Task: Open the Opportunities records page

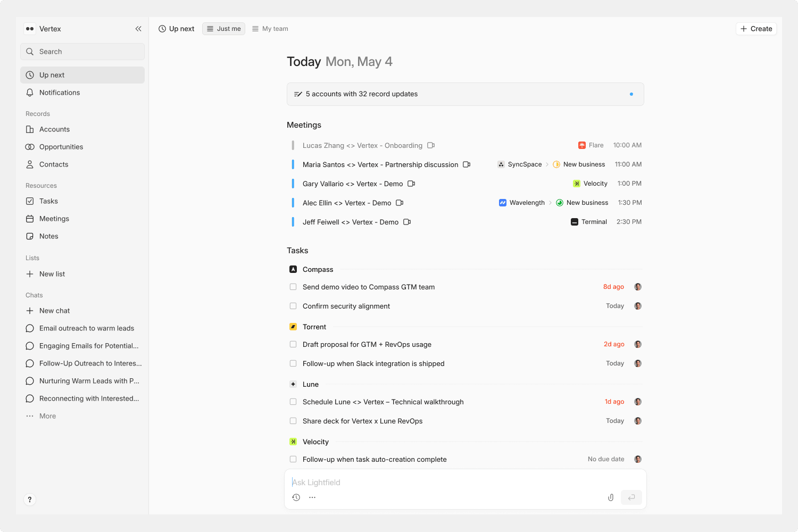Action: (61, 147)
